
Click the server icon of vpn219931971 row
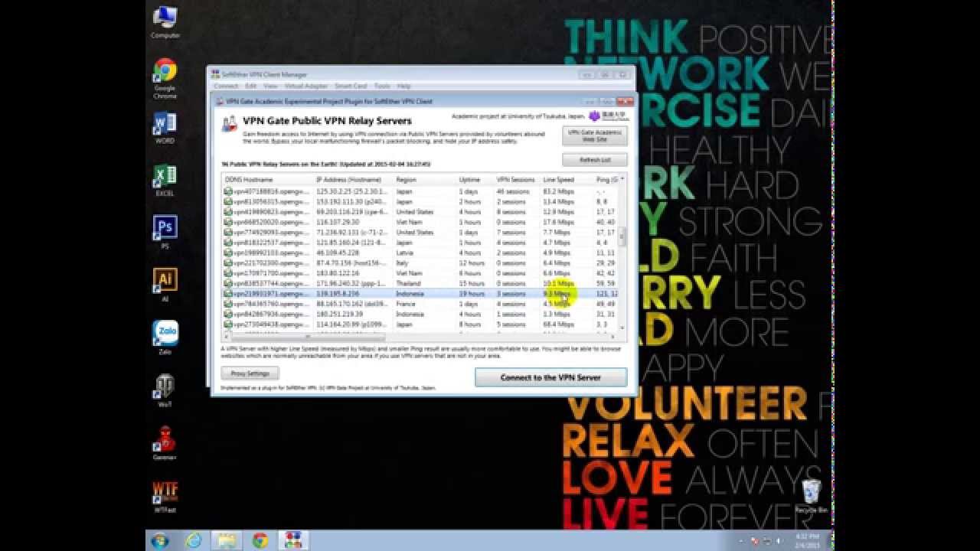(228, 294)
